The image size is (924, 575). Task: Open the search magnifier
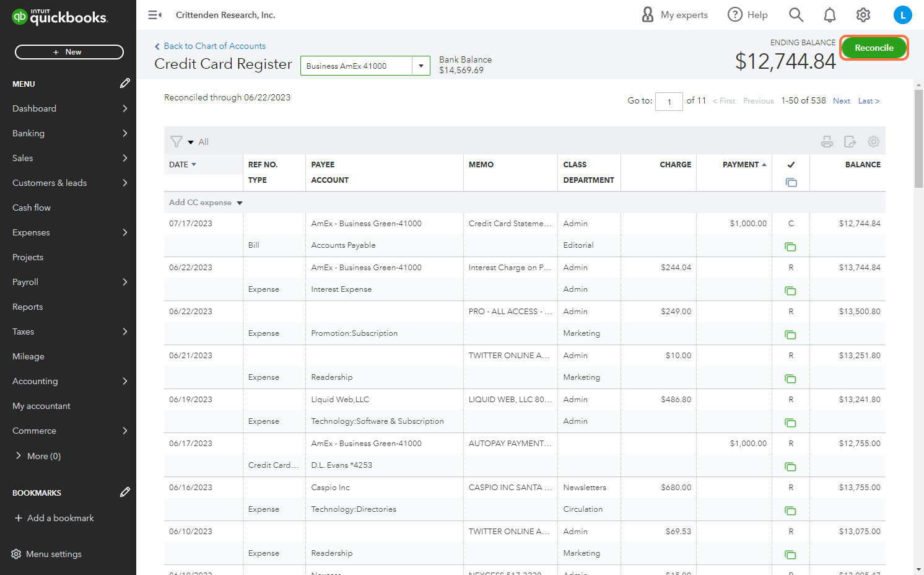(796, 15)
